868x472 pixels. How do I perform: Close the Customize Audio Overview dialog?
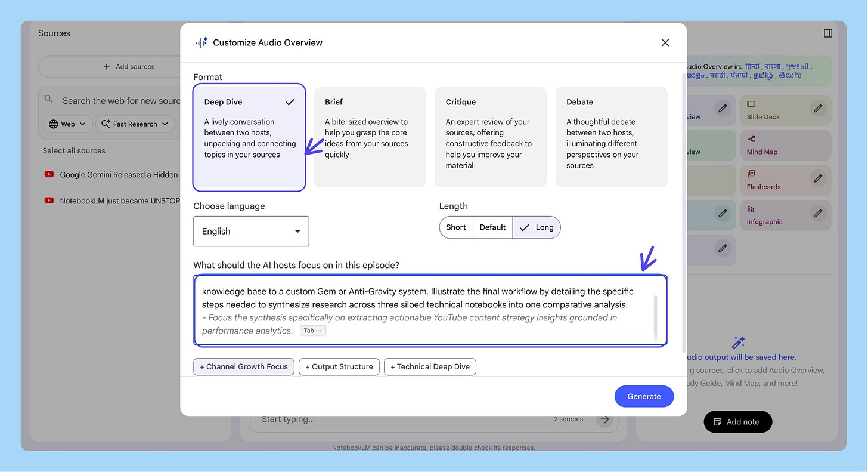click(x=665, y=42)
